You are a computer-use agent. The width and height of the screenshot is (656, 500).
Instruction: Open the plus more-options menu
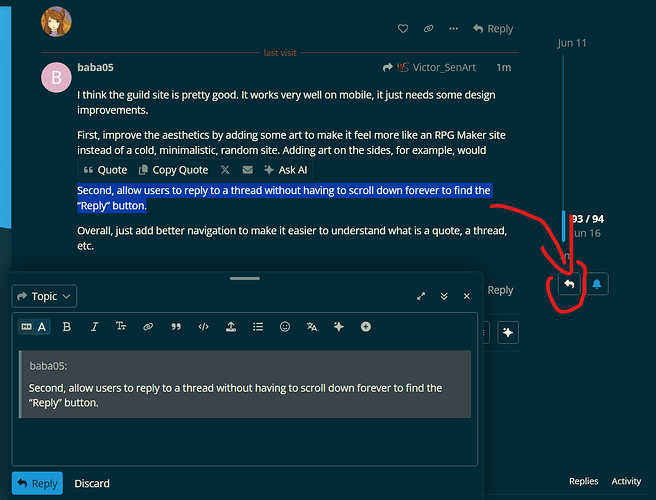(366, 327)
